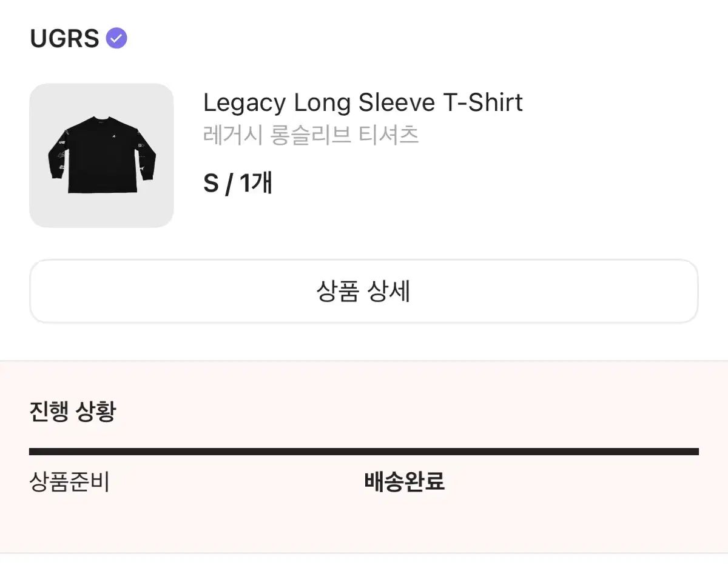The width and height of the screenshot is (728, 568).
Task: Select the 상품준비 progress step
Action: [69, 482]
